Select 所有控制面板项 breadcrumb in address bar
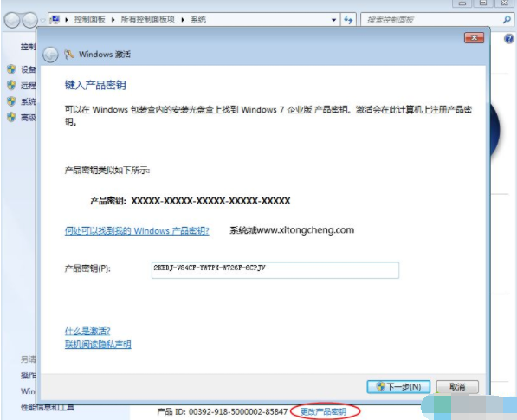The image size is (517, 420). click(x=148, y=19)
